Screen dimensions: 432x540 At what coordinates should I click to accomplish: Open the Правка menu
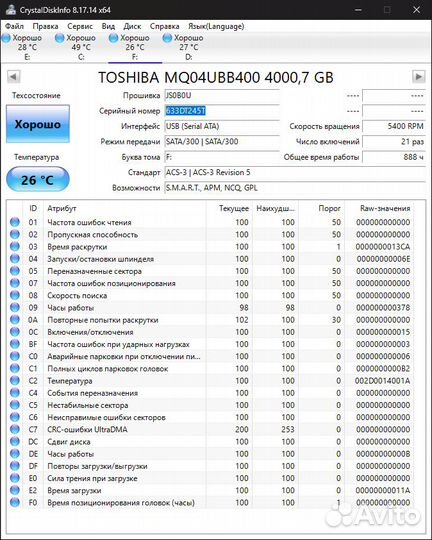coord(45,26)
